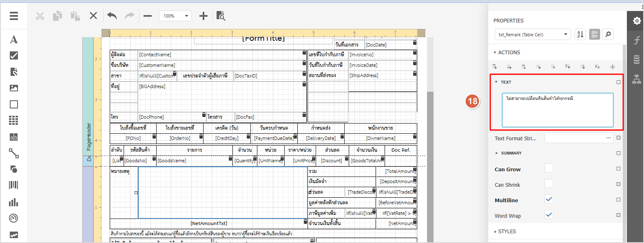The width and height of the screenshot is (644, 243).
Task: Open the txt_Remark element selector dropdown
Action: (533, 35)
